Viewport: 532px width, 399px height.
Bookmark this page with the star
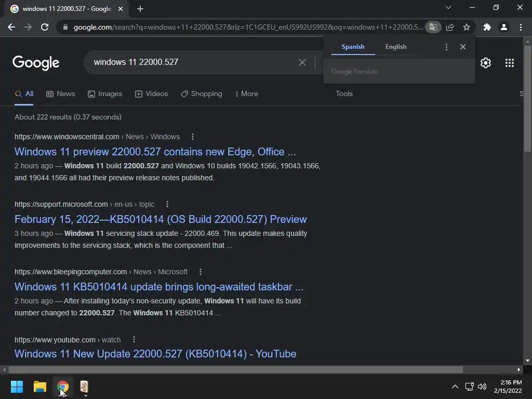point(467,27)
